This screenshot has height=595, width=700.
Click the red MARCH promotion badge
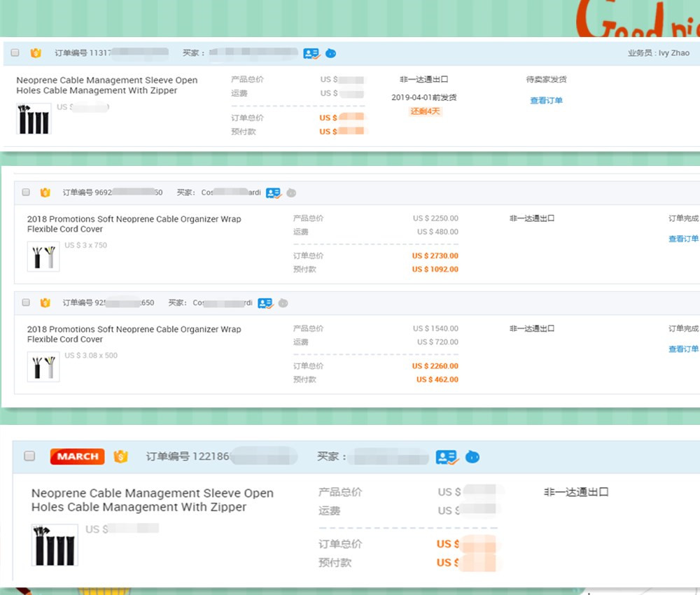click(x=77, y=456)
